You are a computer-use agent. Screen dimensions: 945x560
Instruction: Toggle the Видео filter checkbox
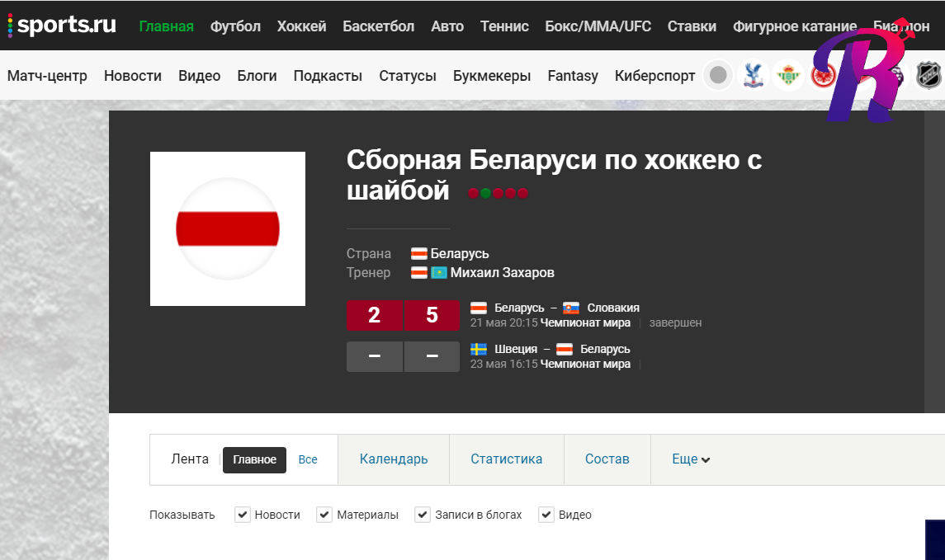tap(546, 515)
